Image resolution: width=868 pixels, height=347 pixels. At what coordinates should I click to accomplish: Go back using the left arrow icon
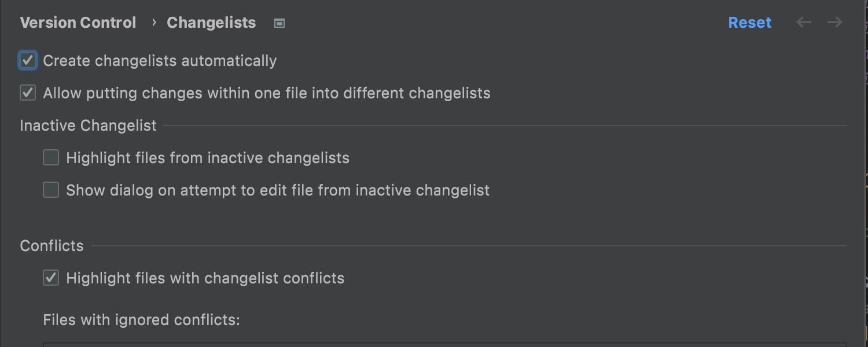coord(804,23)
